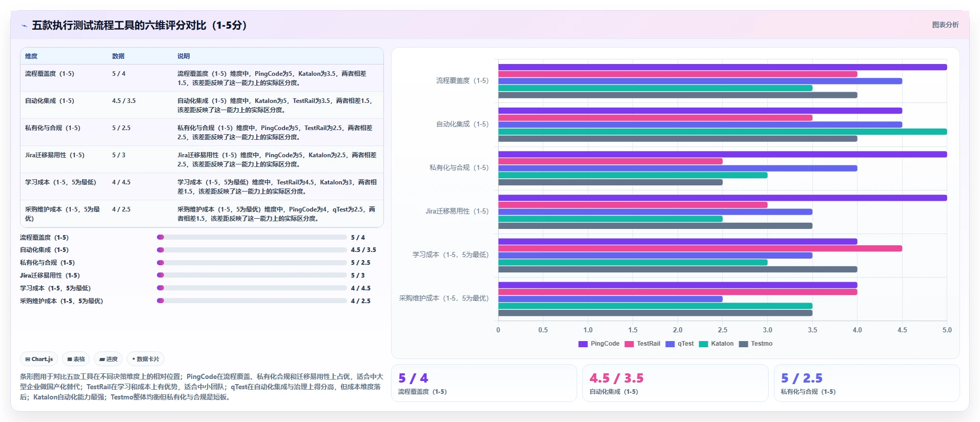The height and width of the screenshot is (422, 980).
Task: Click the 学习成本 description mentioning TestRail为4.5
Action: pyautogui.click(x=277, y=187)
